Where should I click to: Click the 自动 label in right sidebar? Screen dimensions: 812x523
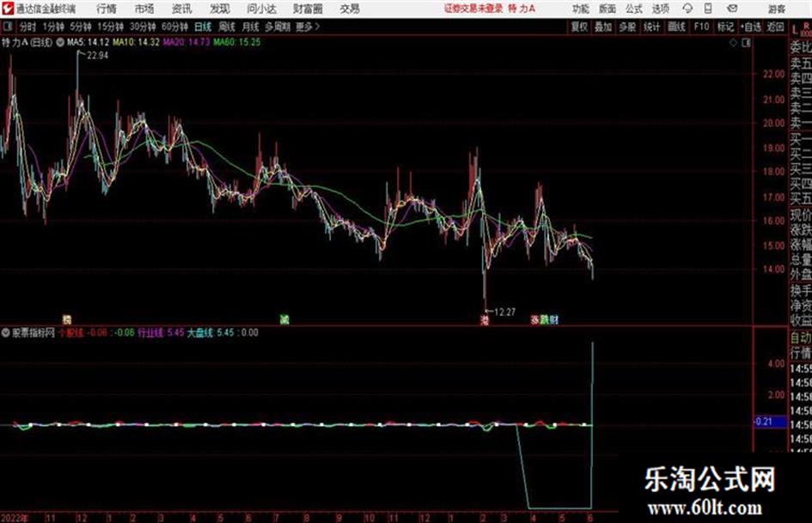click(x=801, y=338)
